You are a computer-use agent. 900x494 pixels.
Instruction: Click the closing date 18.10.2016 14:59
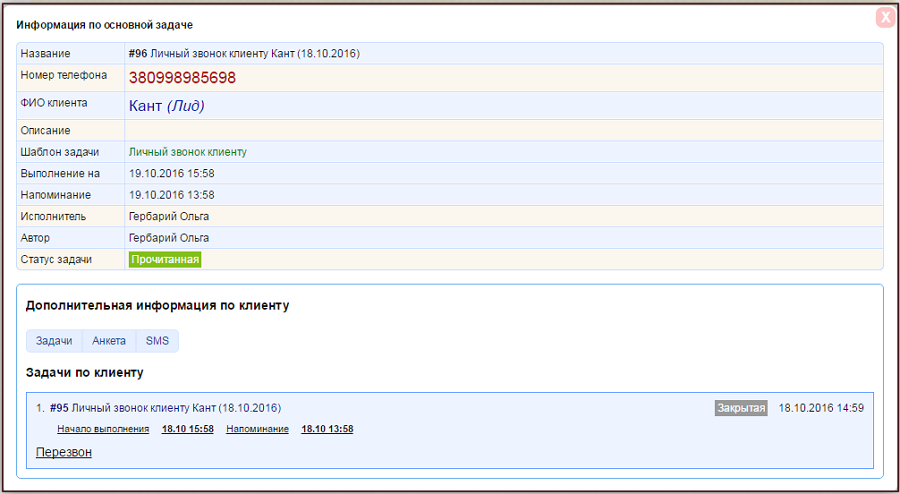820,408
